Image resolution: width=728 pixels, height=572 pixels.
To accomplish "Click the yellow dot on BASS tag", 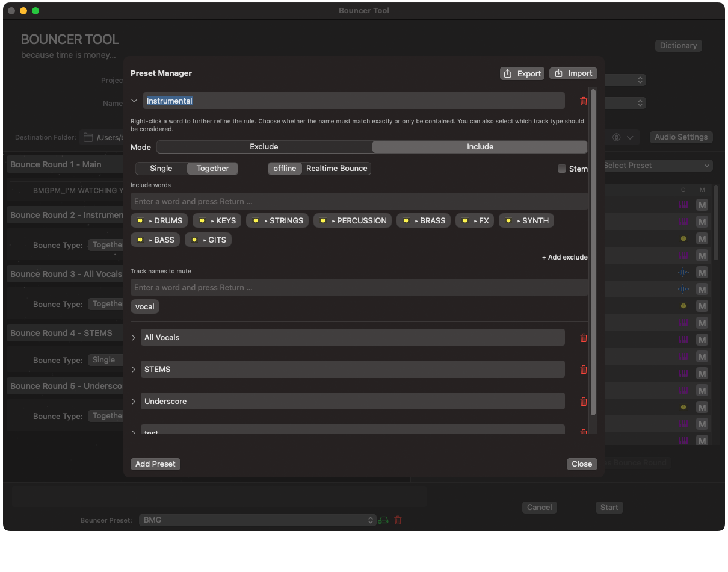I will [140, 240].
